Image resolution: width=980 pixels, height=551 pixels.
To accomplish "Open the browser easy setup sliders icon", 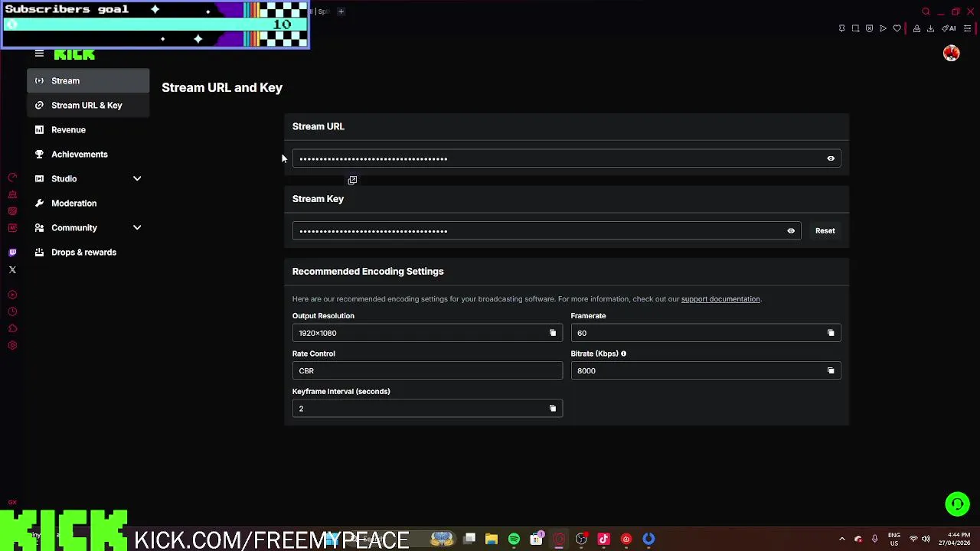I will [x=967, y=28].
